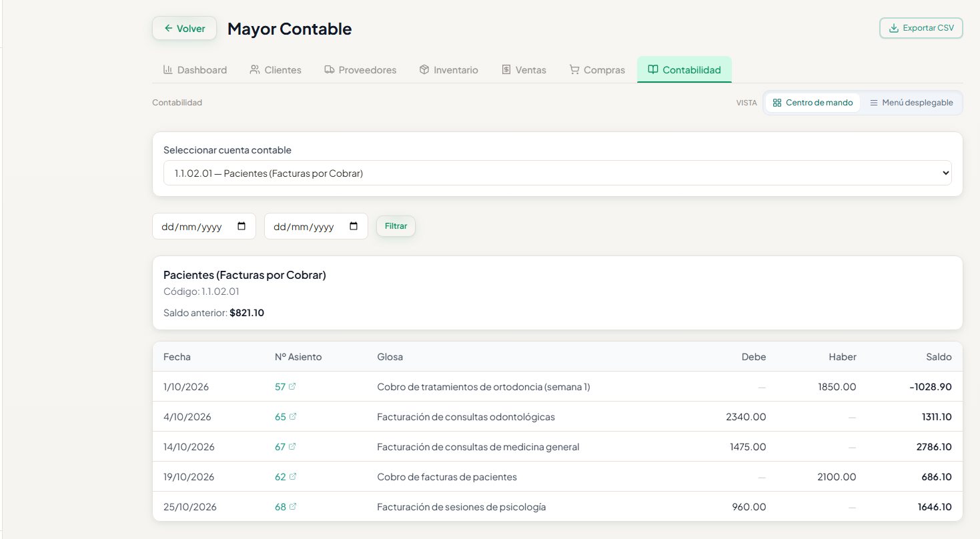Click the Dashboard bar chart icon

tap(168, 69)
